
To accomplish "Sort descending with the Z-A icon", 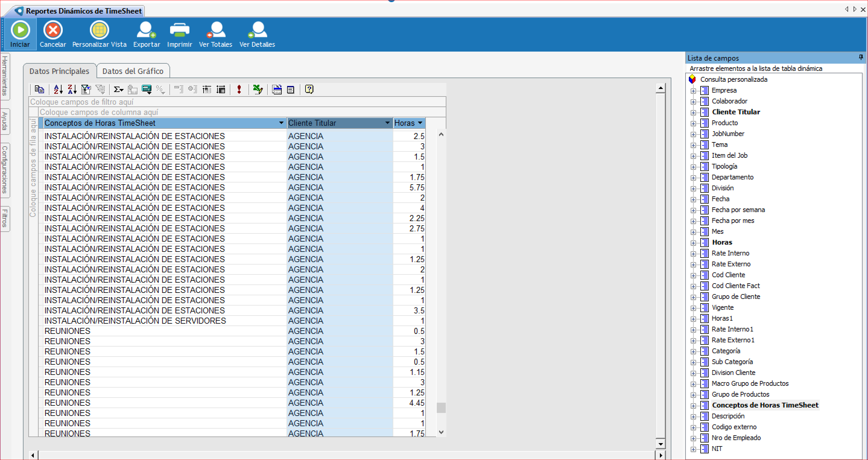I will 72,89.
